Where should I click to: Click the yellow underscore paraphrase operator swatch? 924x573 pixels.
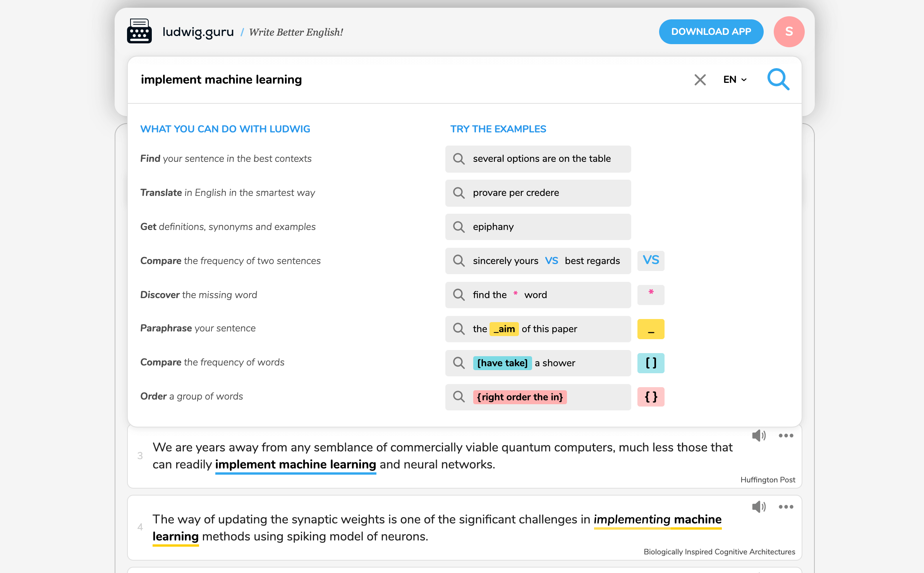point(651,329)
